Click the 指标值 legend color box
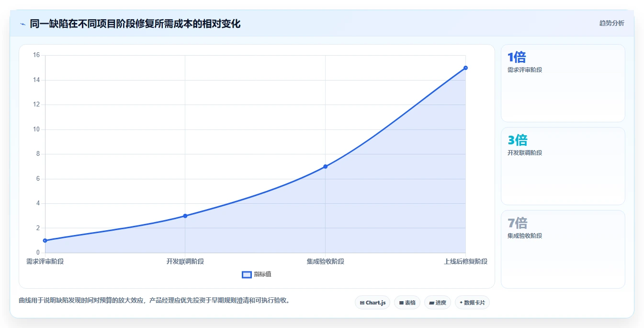This screenshot has width=644, height=328. [x=247, y=274]
